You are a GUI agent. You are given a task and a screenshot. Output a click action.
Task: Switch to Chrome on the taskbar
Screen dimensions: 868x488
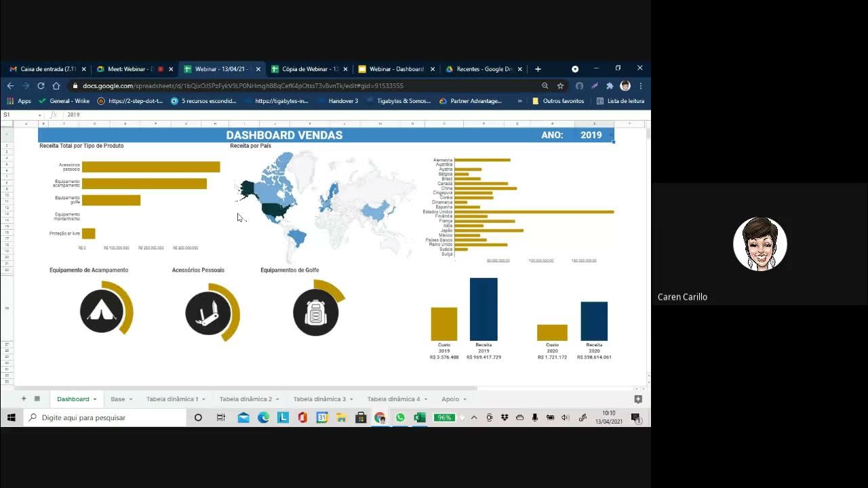(380, 418)
